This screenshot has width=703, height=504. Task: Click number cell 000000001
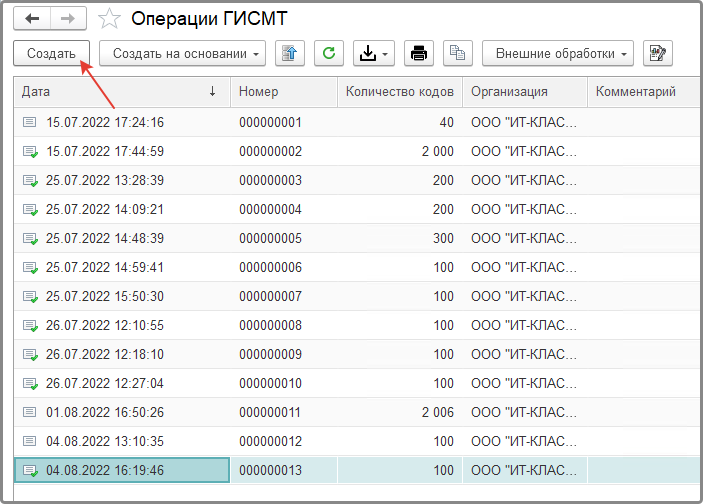(284, 122)
